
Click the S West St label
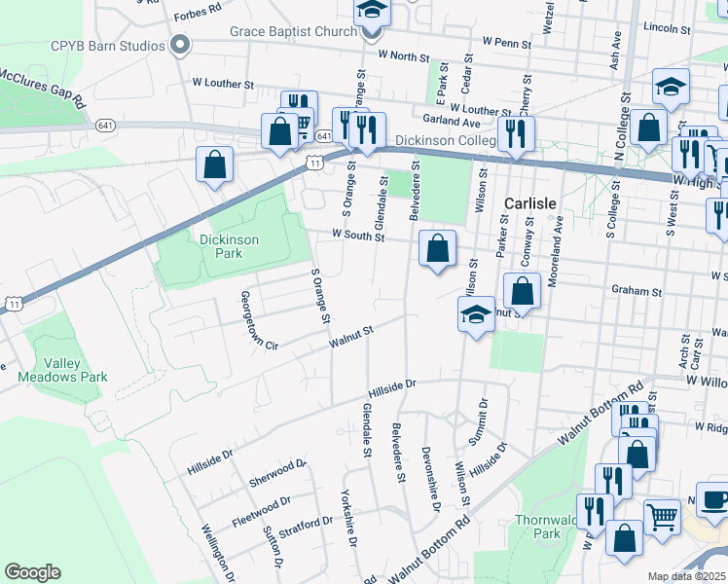(x=672, y=212)
